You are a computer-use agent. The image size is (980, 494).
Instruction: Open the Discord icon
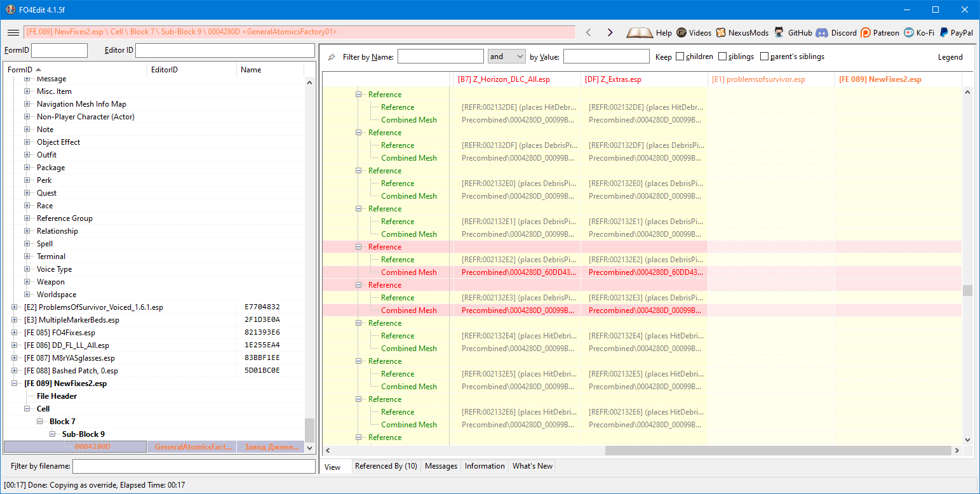(x=822, y=32)
